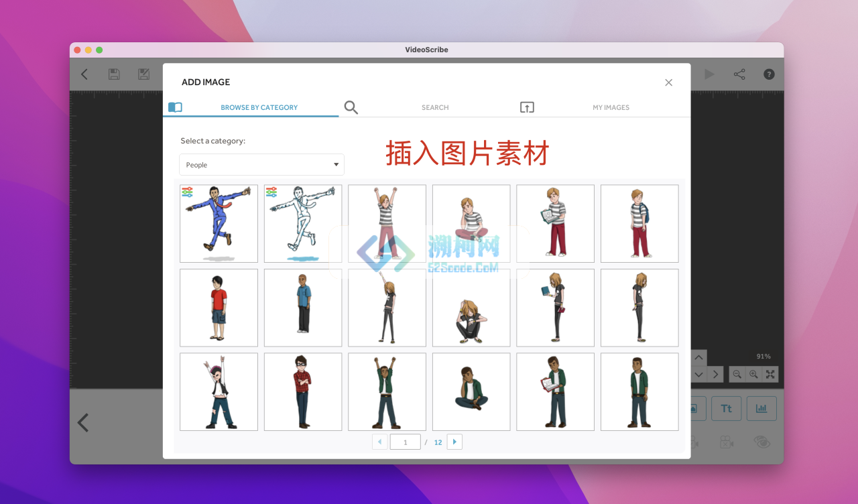The height and width of the screenshot is (504, 858).
Task: Click the 91% zoom level text
Action: (x=763, y=357)
